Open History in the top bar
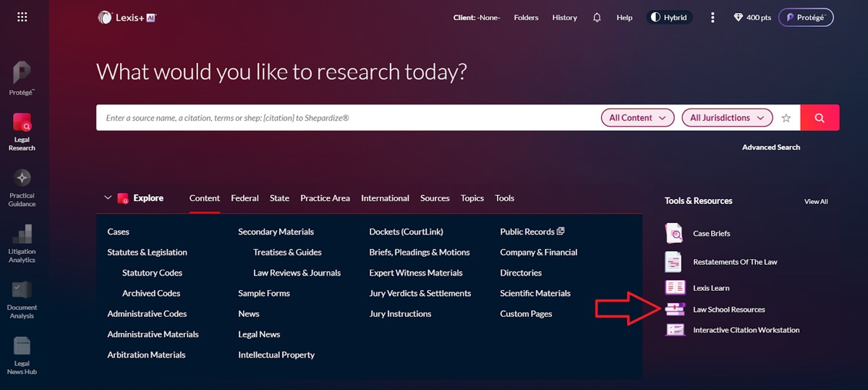The width and height of the screenshot is (868, 390). tap(565, 17)
